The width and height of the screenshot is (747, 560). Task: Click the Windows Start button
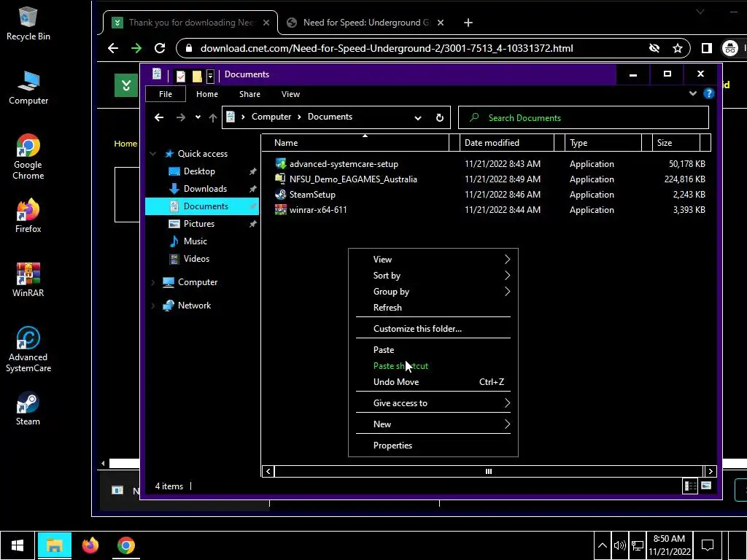18,545
